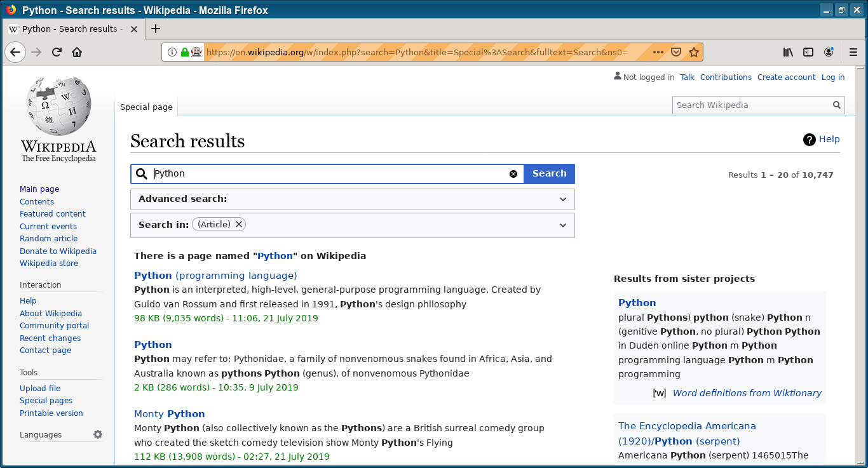Open the Help question mark icon

tap(809, 140)
